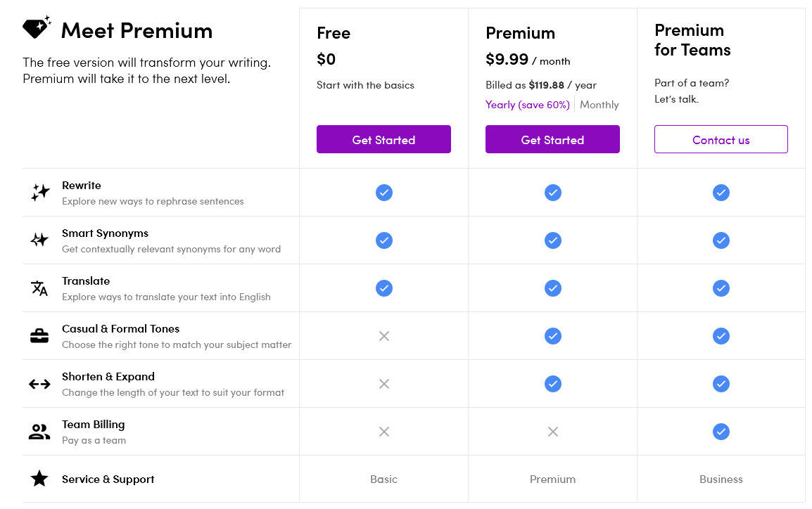Click the Service & Support star icon

coord(39,479)
